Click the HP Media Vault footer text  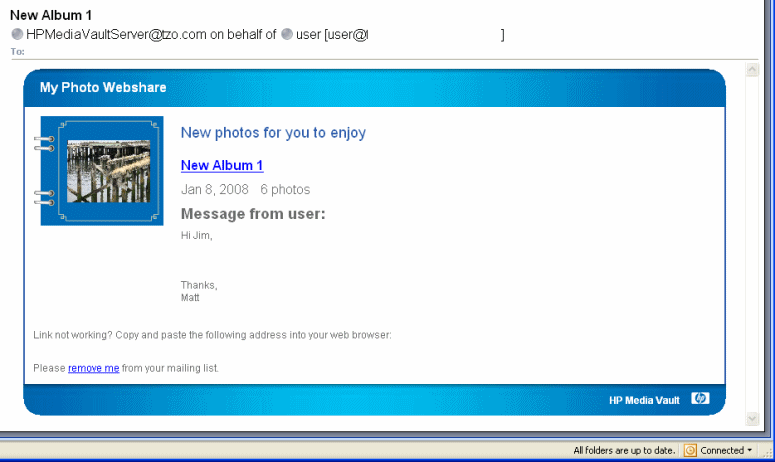(x=644, y=400)
